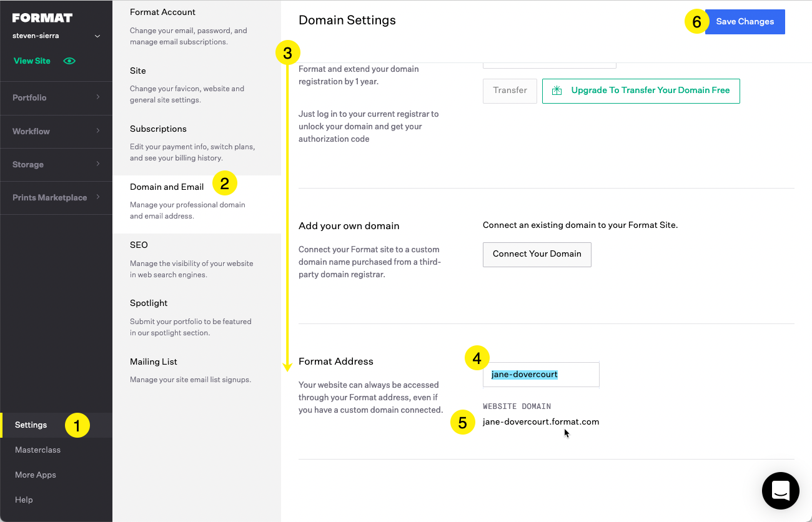This screenshot has width=812, height=522.
Task: Expand the Storage section
Action: coord(56,164)
